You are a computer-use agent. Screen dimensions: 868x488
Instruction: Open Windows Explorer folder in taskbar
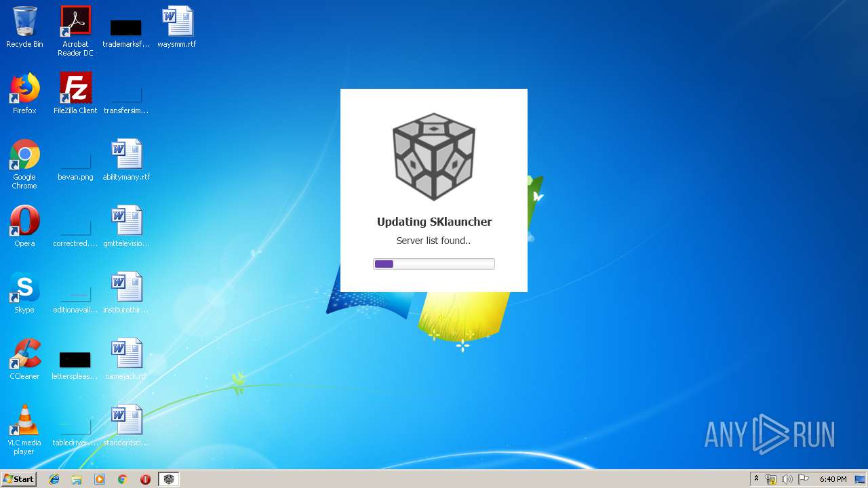77,479
